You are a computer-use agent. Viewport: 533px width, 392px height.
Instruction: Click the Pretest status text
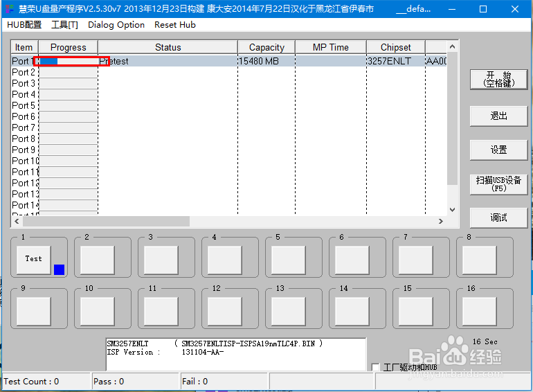click(114, 61)
